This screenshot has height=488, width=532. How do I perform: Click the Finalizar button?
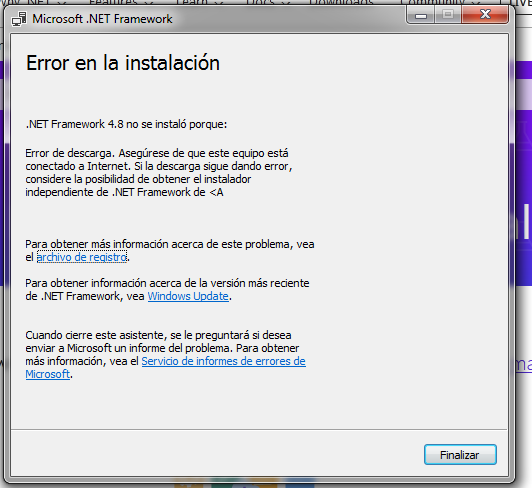[x=460, y=454]
